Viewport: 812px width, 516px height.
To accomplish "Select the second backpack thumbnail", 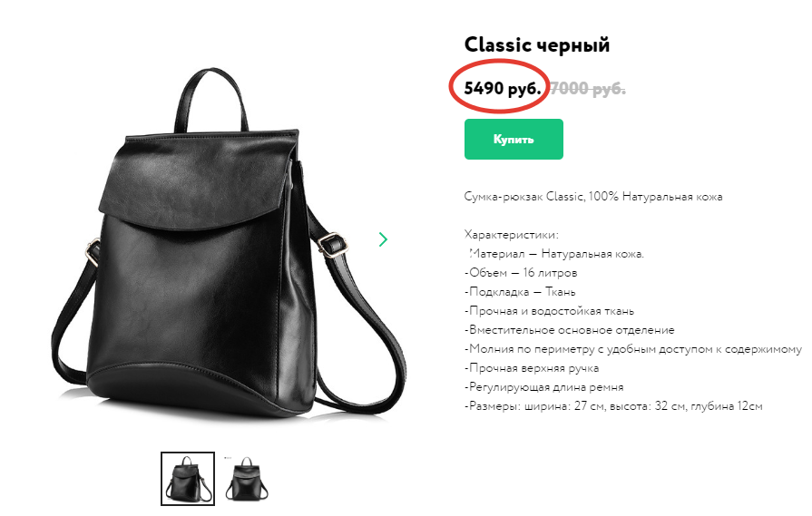I will (x=247, y=479).
